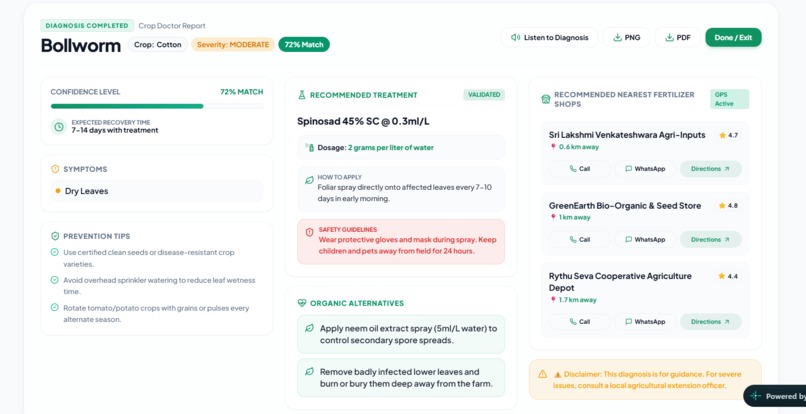WhatsApp GreenEarth Bio-Organic & Seed Store
This screenshot has height=414, width=806.
[x=645, y=240]
